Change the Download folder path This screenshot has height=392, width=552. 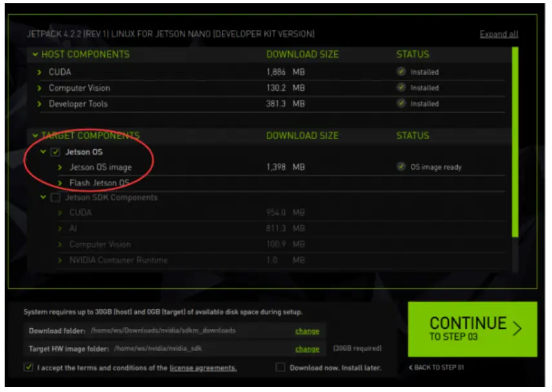(307, 331)
